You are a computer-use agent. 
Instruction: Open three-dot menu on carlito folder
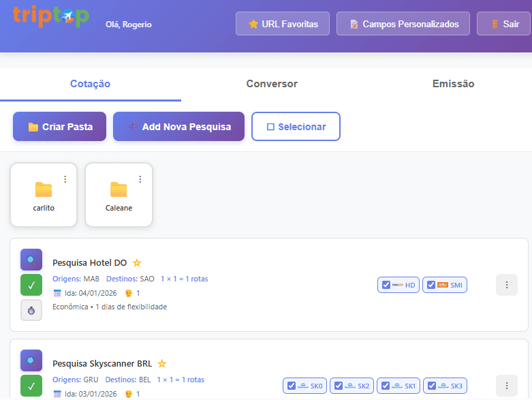65,179
